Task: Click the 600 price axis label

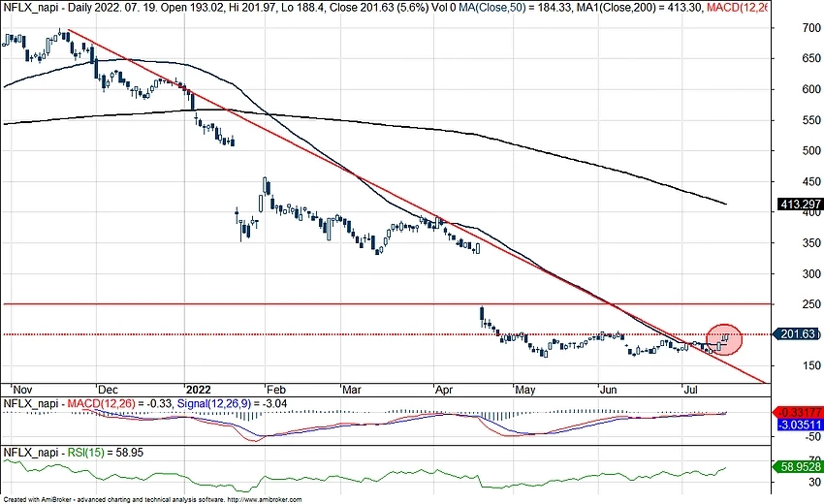Action: click(811, 89)
